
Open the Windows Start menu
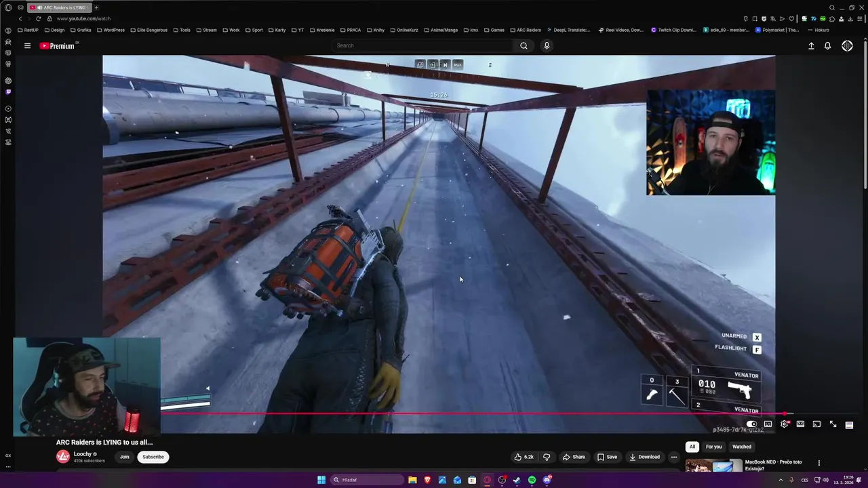[x=321, y=480]
